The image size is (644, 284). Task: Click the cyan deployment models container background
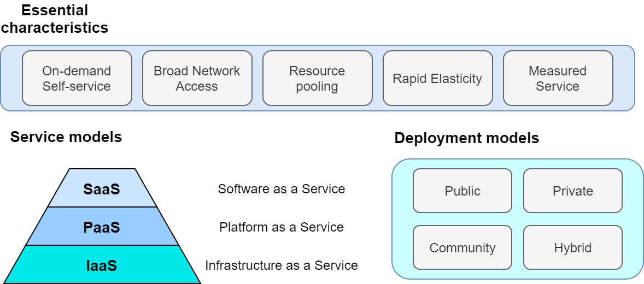coord(517,219)
